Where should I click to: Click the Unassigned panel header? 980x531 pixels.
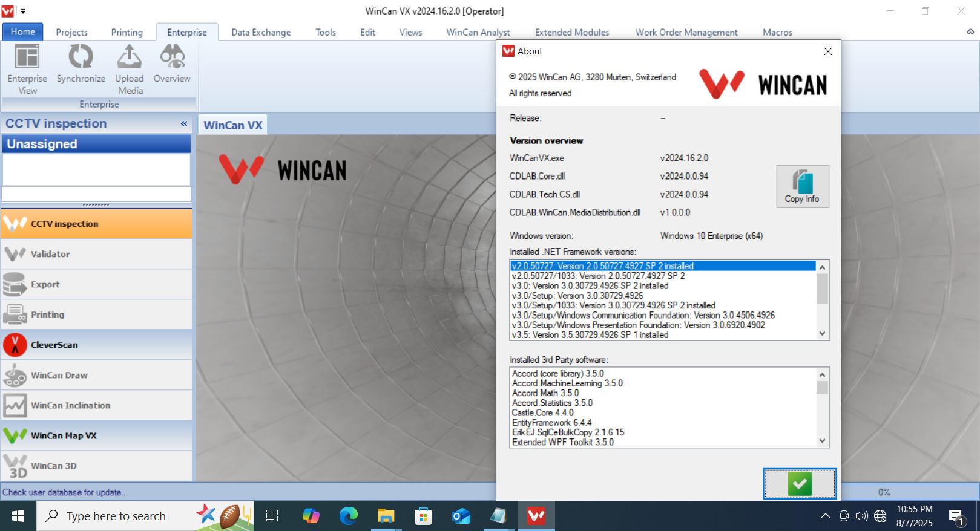96,144
